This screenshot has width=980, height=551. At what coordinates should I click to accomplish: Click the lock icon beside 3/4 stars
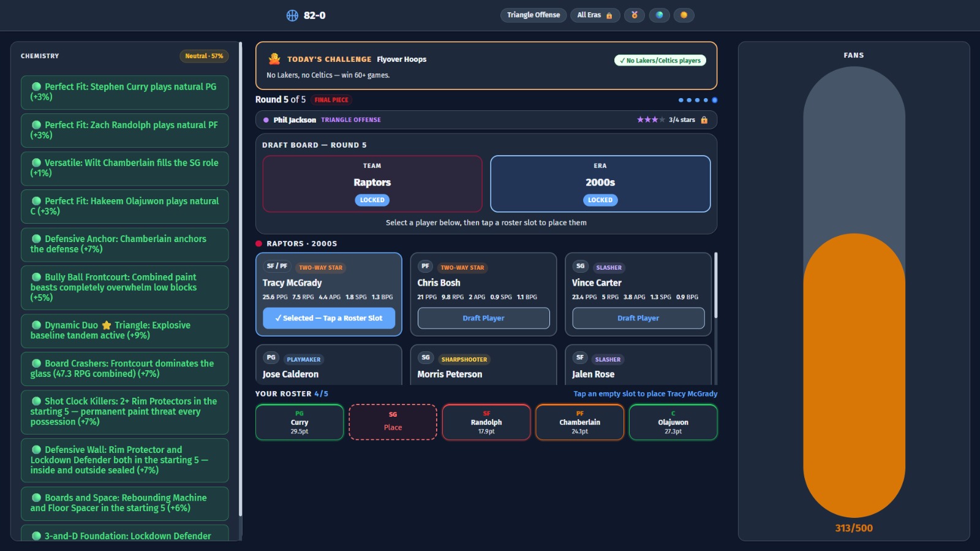[x=704, y=120]
